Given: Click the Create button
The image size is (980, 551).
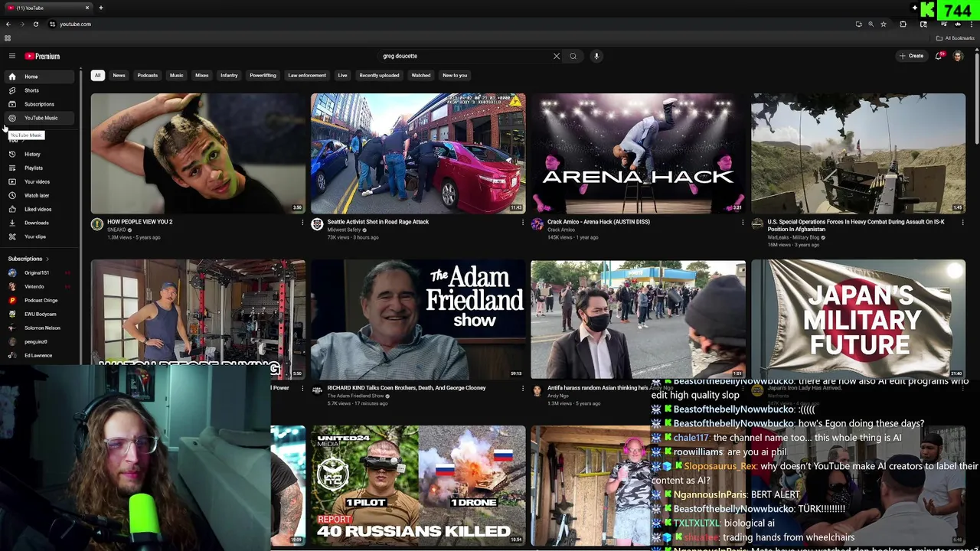Looking at the screenshot, I should pyautogui.click(x=912, y=56).
